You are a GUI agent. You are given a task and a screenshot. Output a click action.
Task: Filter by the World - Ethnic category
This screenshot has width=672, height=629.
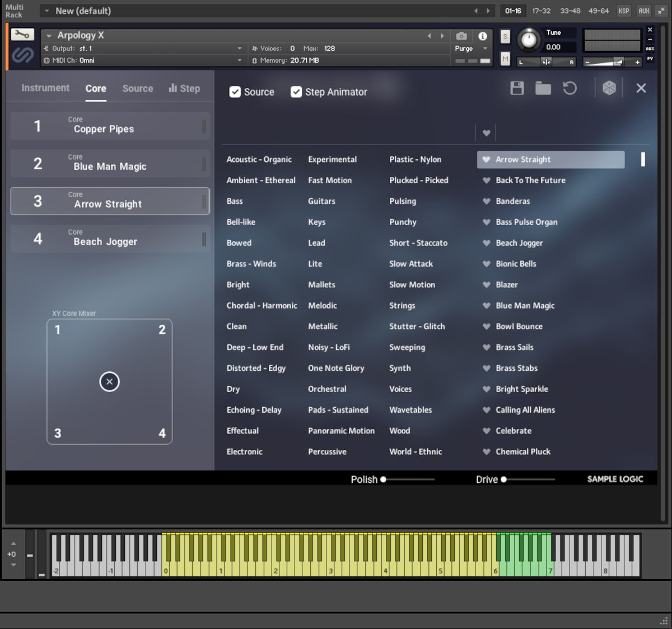[416, 452]
